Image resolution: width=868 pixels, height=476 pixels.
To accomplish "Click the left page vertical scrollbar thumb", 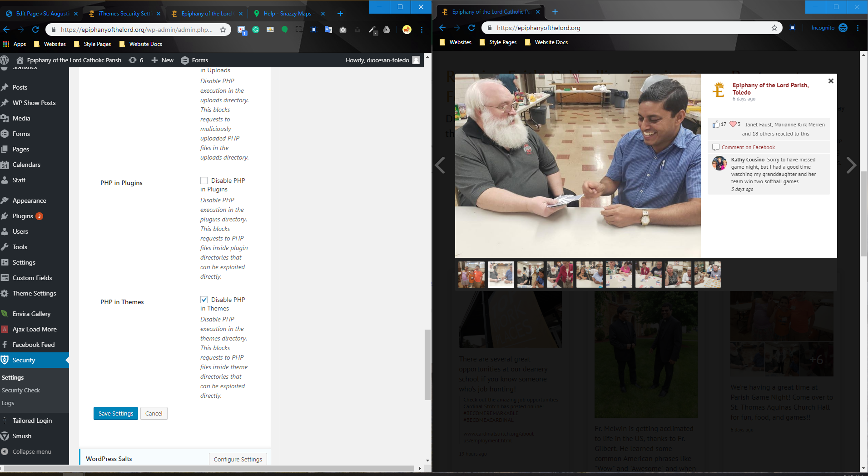I will tap(427, 364).
